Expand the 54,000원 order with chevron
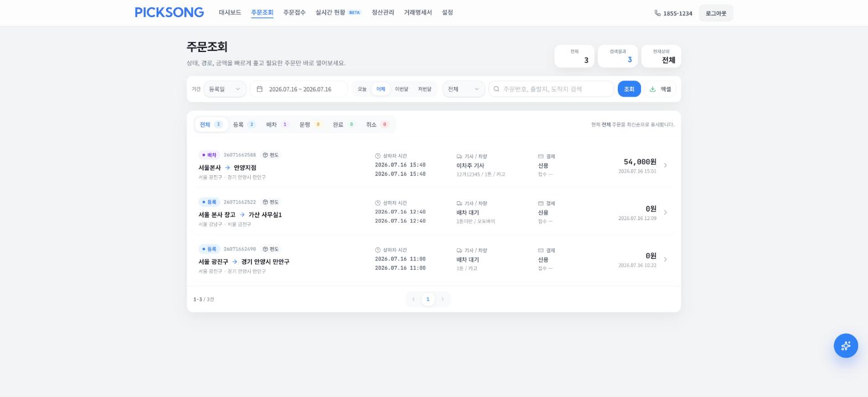Image resolution: width=868 pixels, height=397 pixels. pos(665,165)
